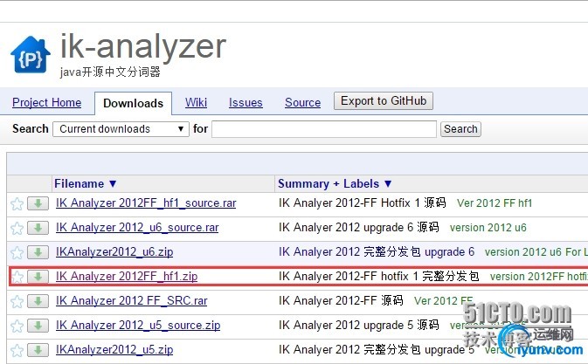Screen dimensions: 588x364
Task: Click the subtitle 'java开源中文分词器'
Action: click(x=110, y=72)
